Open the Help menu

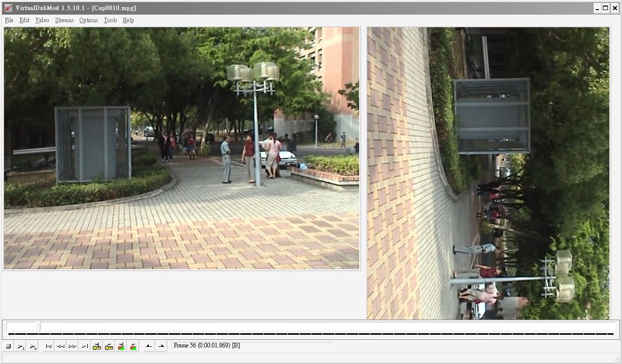click(129, 20)
